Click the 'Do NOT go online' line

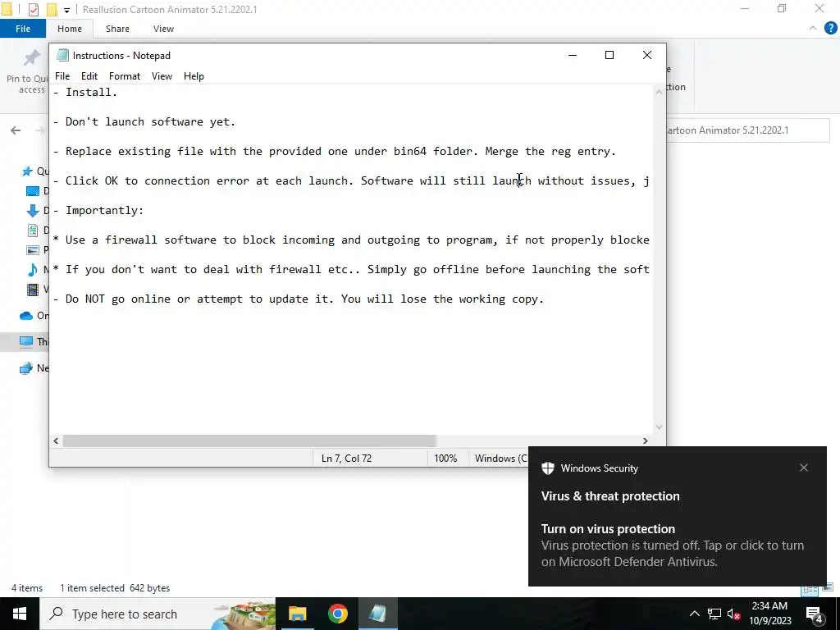299,299
